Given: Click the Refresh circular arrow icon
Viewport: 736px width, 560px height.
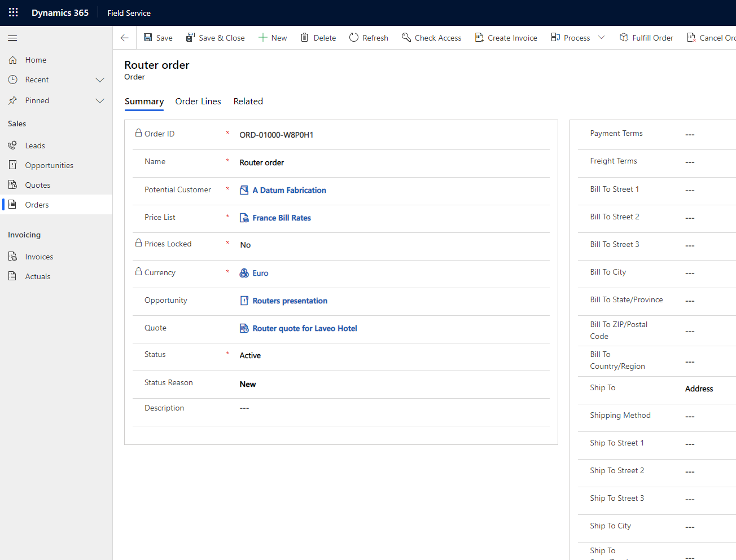Looking at the screenshot, I should 354,37.
